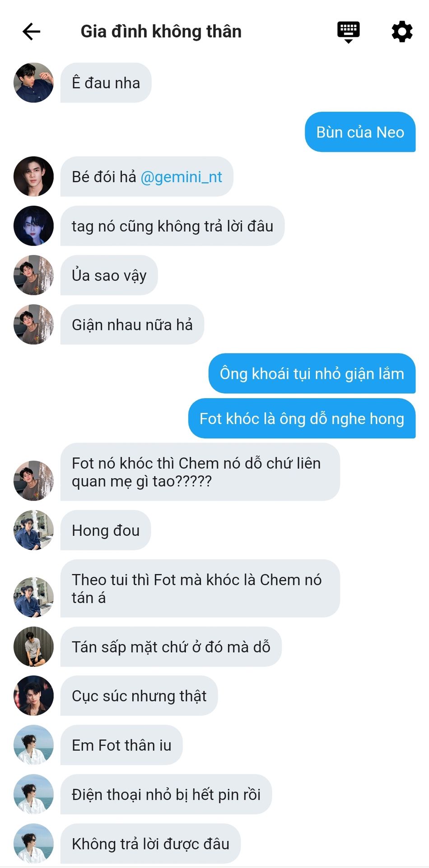This screenshot has width=429, height=868.
Task: Open the keyboard hide icon
Action: 348,32
